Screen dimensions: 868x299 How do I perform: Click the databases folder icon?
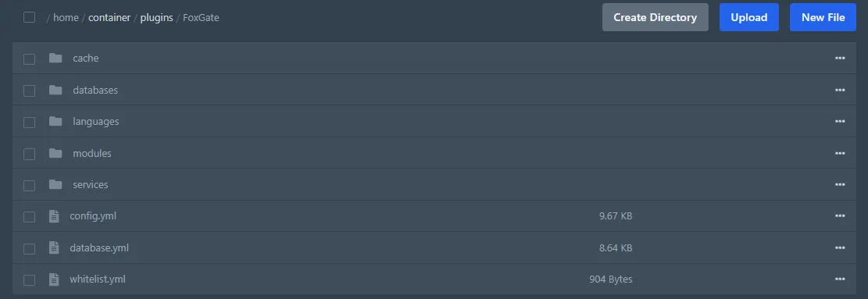coord(55,90)
